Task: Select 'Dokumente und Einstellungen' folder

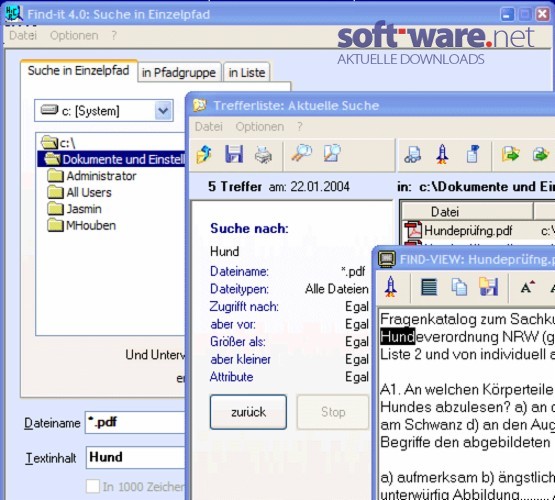Action: [112, 159]
